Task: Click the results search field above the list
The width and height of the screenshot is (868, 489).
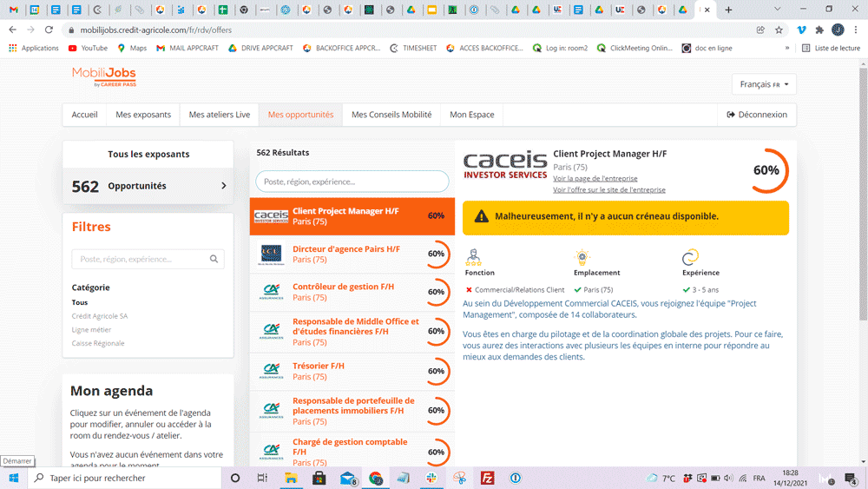Action: [x=352, y=182]
